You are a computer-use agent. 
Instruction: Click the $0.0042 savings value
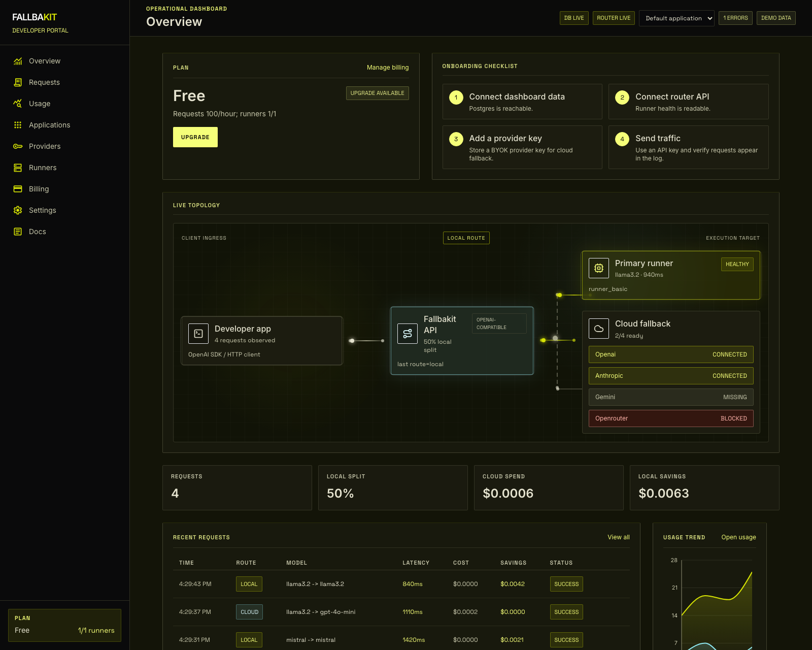coord(513,584)
